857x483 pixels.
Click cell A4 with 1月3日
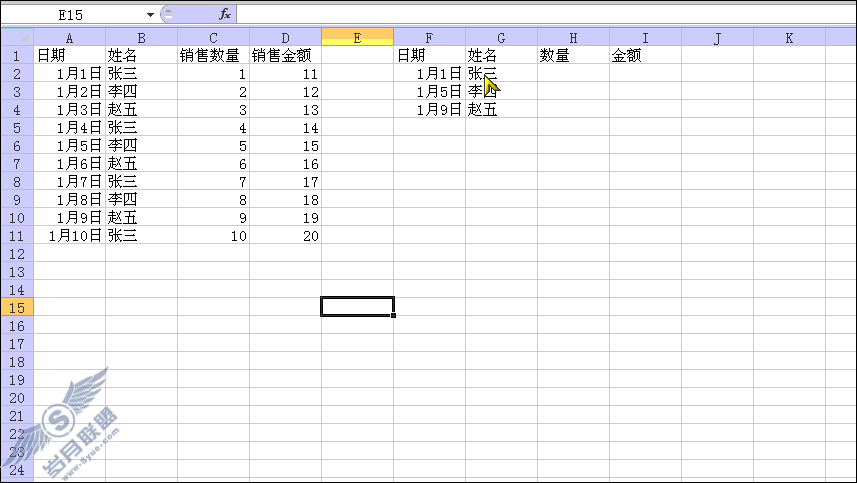69,109
